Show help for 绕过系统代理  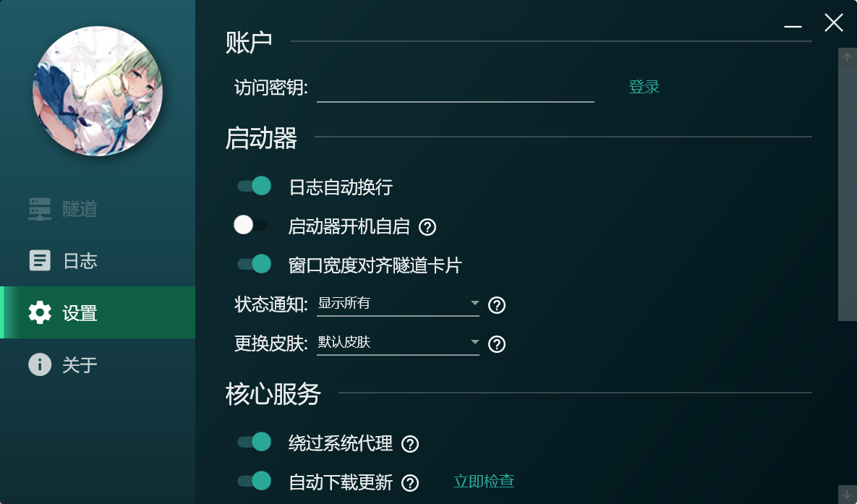(410, 444)
